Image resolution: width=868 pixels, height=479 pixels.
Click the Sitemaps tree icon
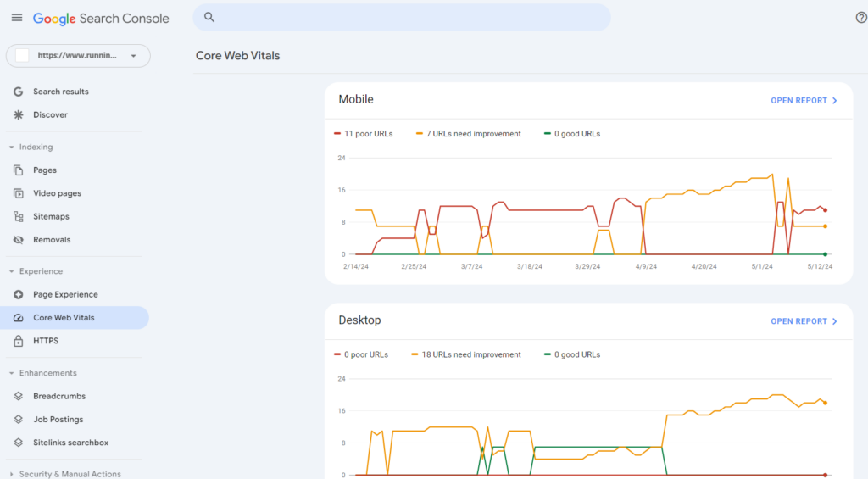tap(19, 216)
